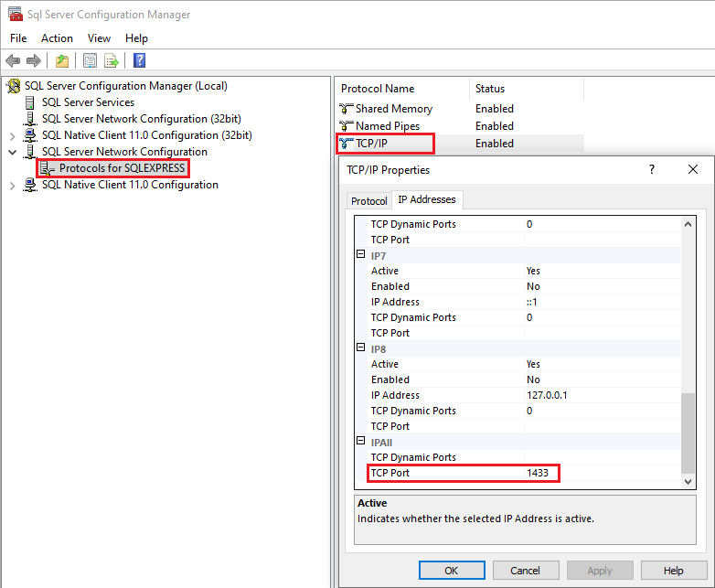Click the OK button

coord(452,571)
